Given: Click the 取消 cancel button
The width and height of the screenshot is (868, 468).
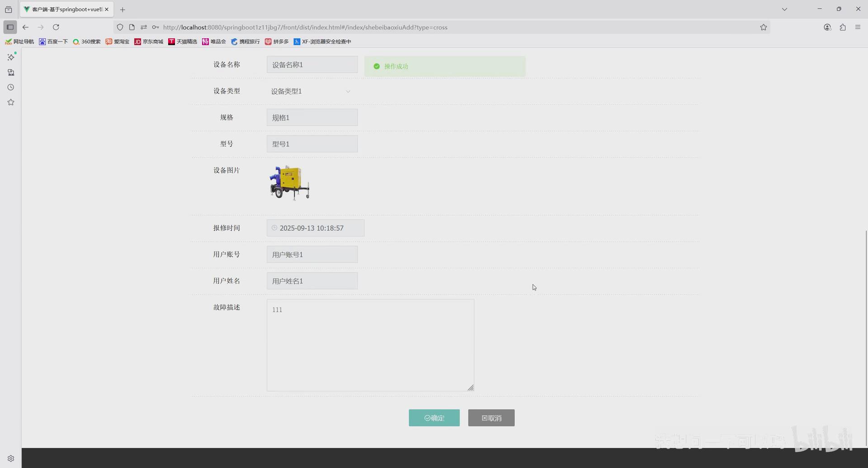Looking at the screenshot, I should (x=491, y=418).
